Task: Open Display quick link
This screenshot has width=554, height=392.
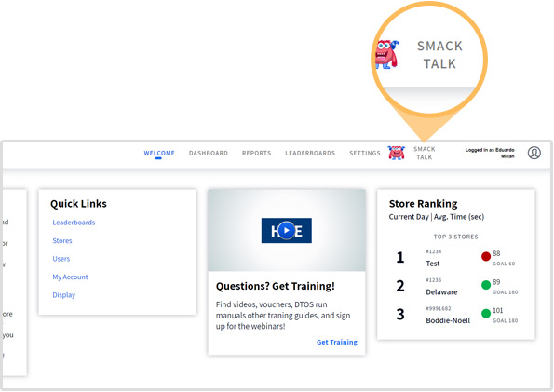Action: 64,295
